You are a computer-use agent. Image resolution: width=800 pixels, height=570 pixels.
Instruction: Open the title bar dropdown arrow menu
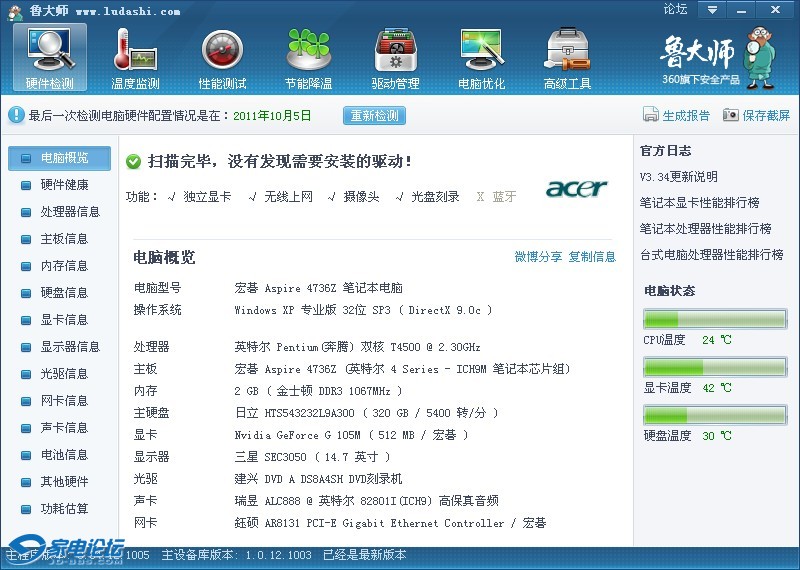point(711,10)
